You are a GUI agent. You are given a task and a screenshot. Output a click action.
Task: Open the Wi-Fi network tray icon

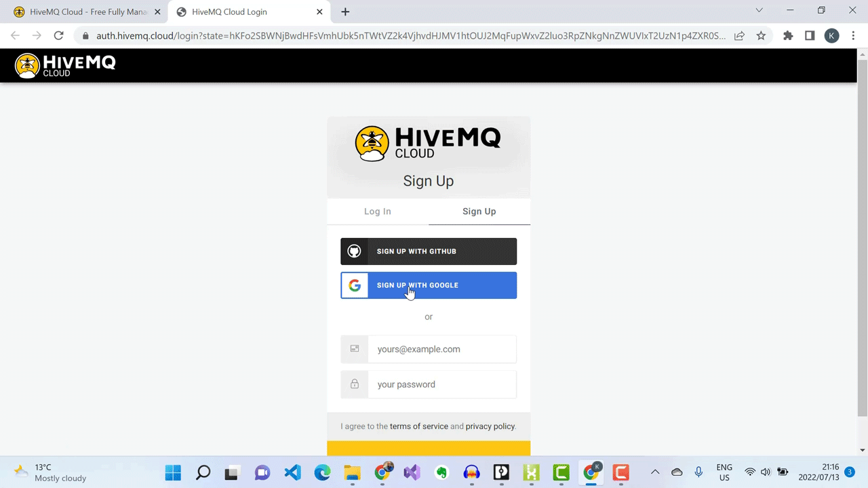pyautogui.click(x=750, y=472)
